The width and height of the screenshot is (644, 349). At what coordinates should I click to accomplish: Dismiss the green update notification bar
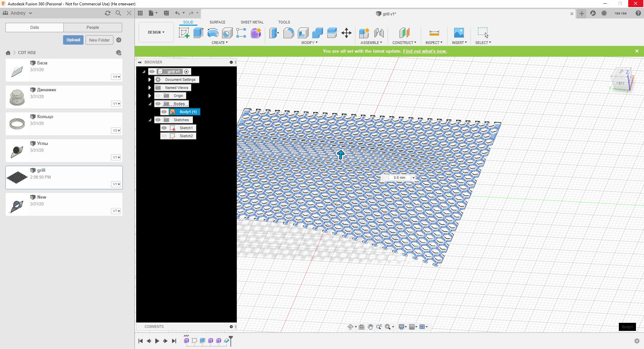click(637, 51)
